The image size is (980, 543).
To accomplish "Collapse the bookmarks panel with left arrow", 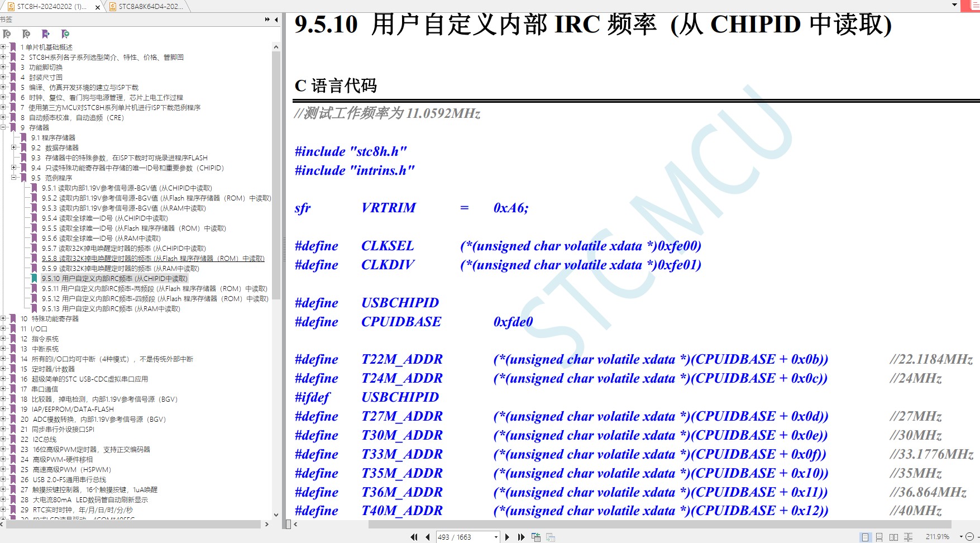I will point(276,20).
